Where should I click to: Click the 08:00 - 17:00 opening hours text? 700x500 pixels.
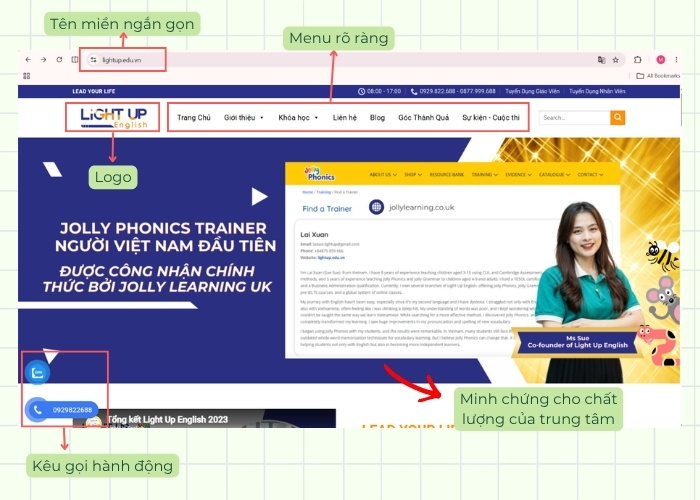pyautogui.click(x=383, y=91)
